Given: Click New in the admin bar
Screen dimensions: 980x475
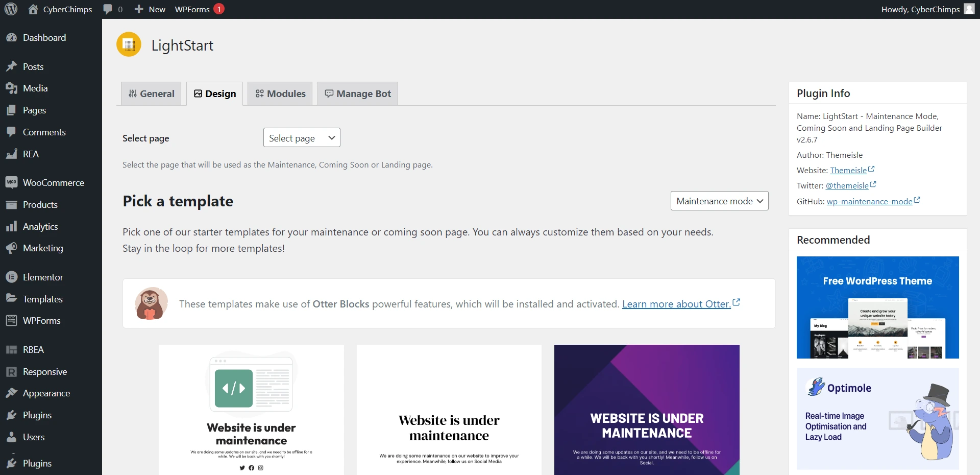Looking at the screenshot, I should pos(157,9).
